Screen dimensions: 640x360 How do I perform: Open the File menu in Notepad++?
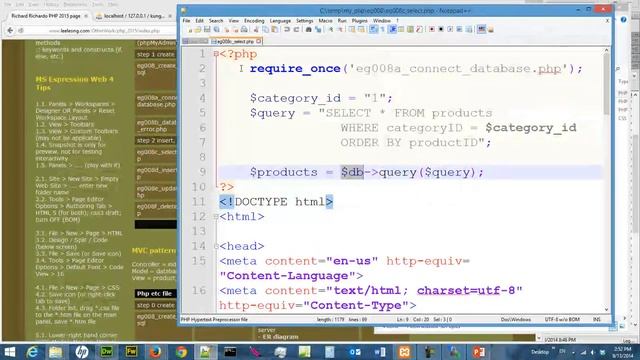tap(186, 21)
